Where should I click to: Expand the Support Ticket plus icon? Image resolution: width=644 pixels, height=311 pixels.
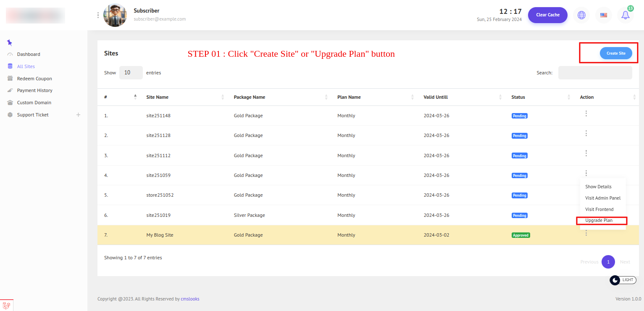point(78,115)
